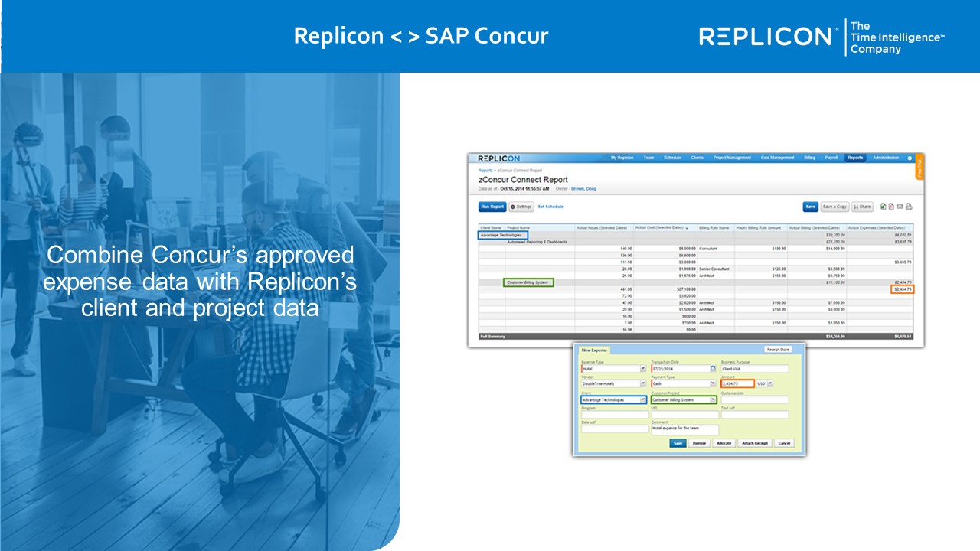This screenshot has width=980, height=551.
Task: Click the owner link Brown, Doug
Action: coord(583,188)
